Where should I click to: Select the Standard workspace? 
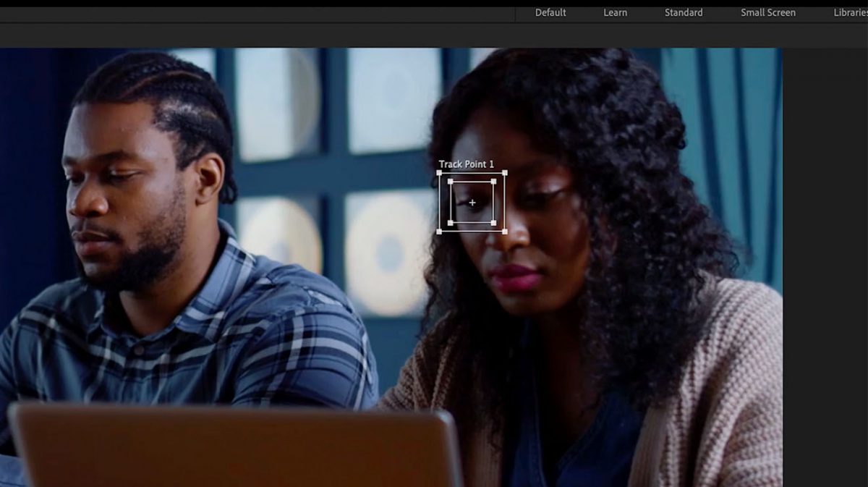tap(683, 12)
